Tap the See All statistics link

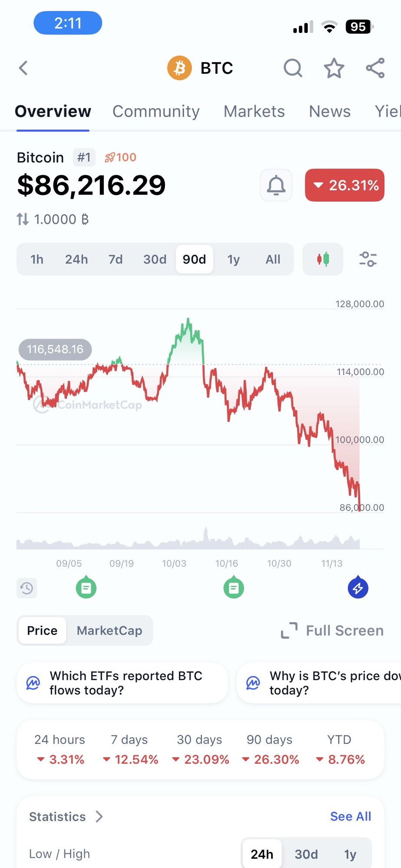click(350, 816)
